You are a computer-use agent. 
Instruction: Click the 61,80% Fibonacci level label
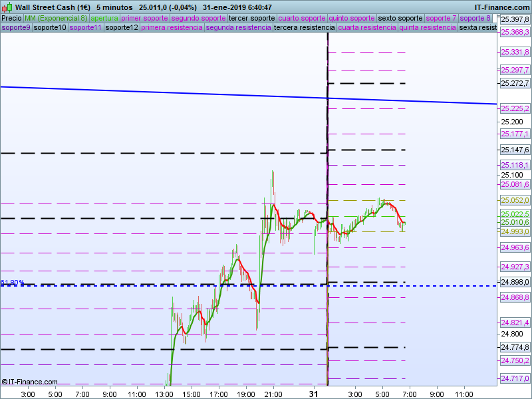click(12, 282)
